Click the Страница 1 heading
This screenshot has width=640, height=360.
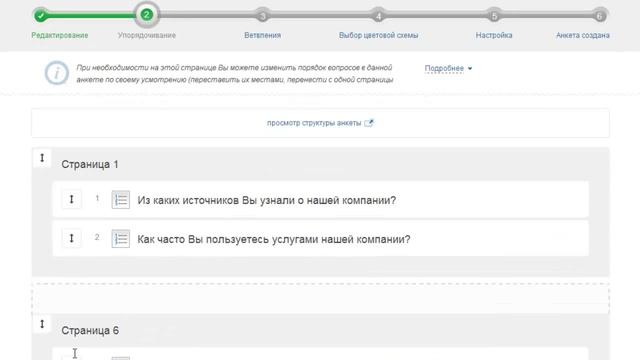[90, 164]
